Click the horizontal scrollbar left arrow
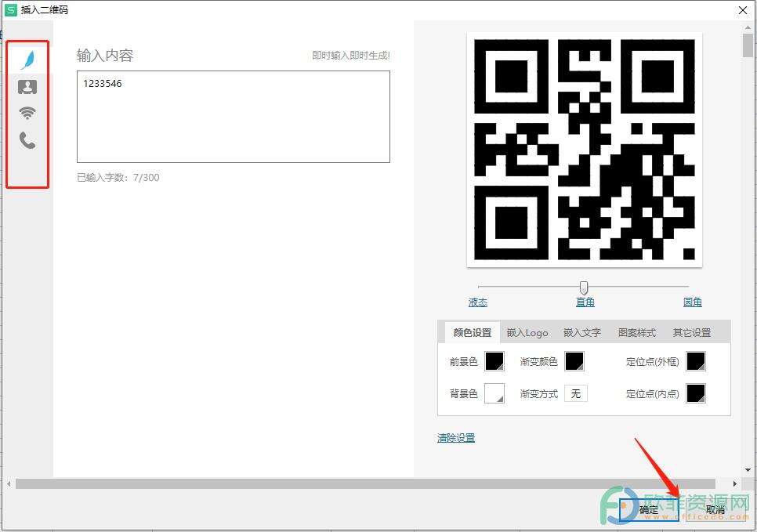This screenshot has height=532, width=757. pos(9,483)
